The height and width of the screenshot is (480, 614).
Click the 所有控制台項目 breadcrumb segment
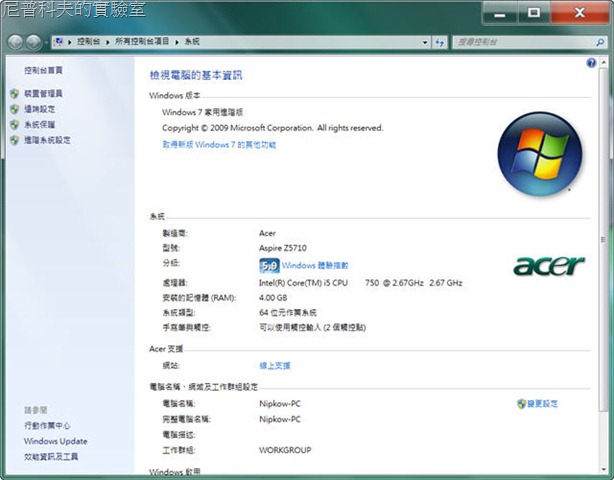coord(142,42)
